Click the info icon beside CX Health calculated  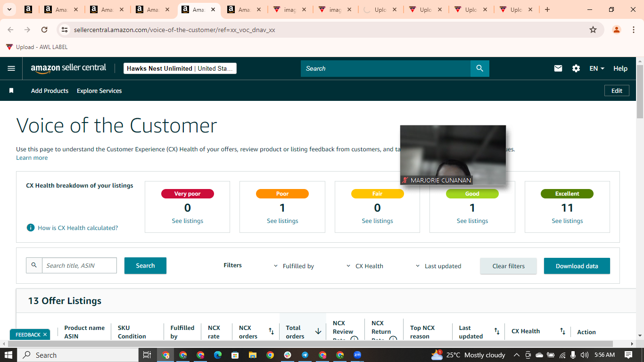pos(31,228)
